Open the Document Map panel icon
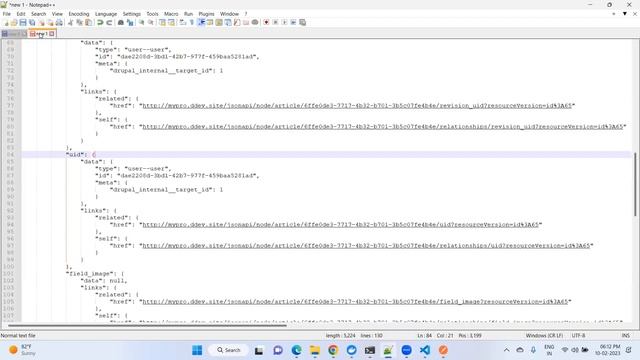The image size is (640, 360). pyautogui.click(x=219, y=22)
